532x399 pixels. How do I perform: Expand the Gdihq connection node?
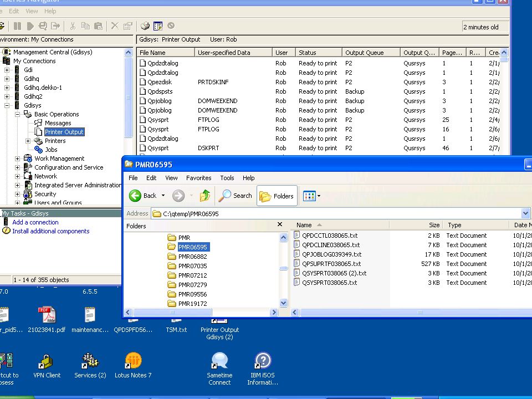[7, 79]
